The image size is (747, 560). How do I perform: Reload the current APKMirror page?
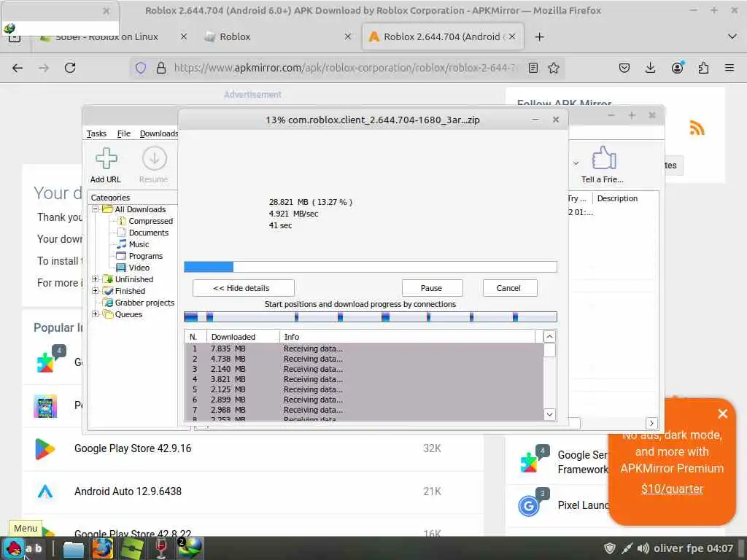coord(70,68)
